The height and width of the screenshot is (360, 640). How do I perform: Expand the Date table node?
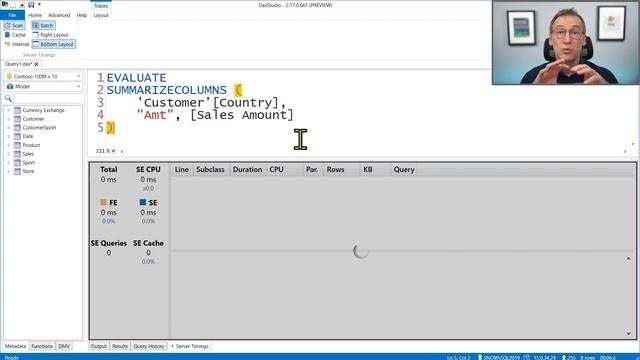click(9, 136)
